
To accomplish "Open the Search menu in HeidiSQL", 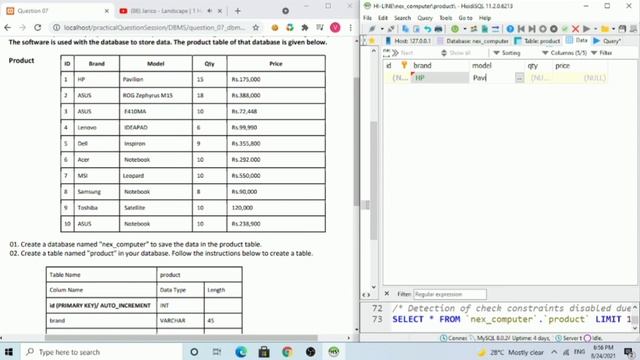I will coord(402,18).
